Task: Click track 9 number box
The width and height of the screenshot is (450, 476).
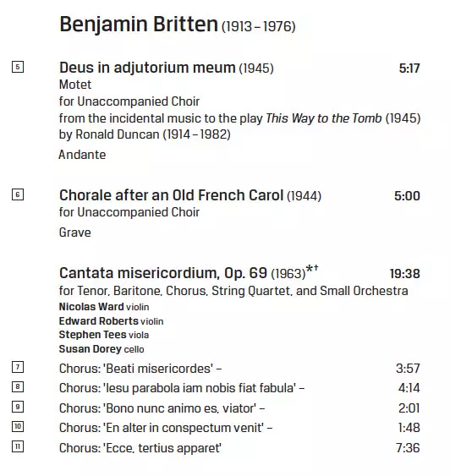Action: point(18,407)
